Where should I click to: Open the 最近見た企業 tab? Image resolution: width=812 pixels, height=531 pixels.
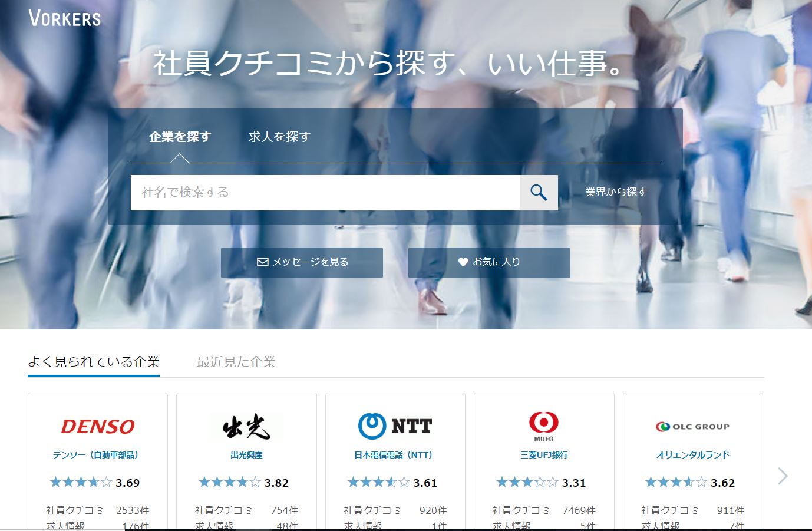[236, 362]
